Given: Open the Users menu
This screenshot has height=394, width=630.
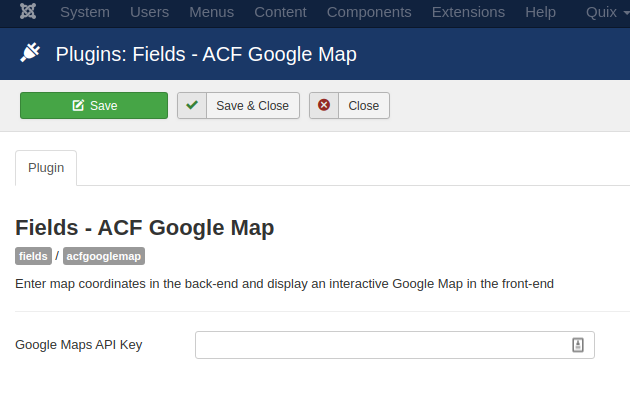Looking at the screenshot, I should click(149, 12).
